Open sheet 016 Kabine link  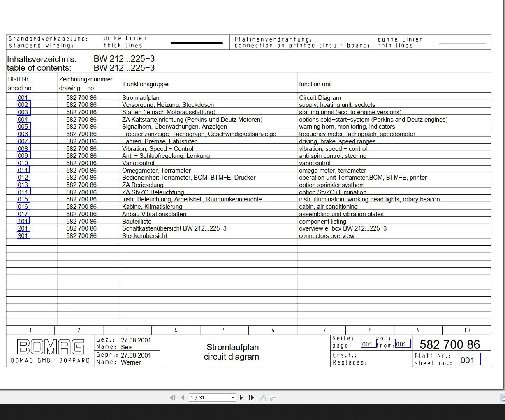coord(23,206)
